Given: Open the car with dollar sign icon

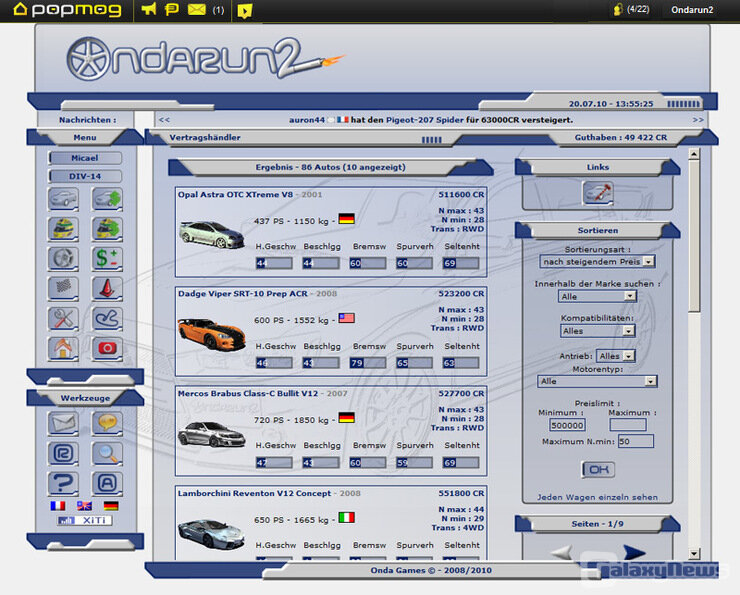Looking at the screenshot, I should (107, 199).
